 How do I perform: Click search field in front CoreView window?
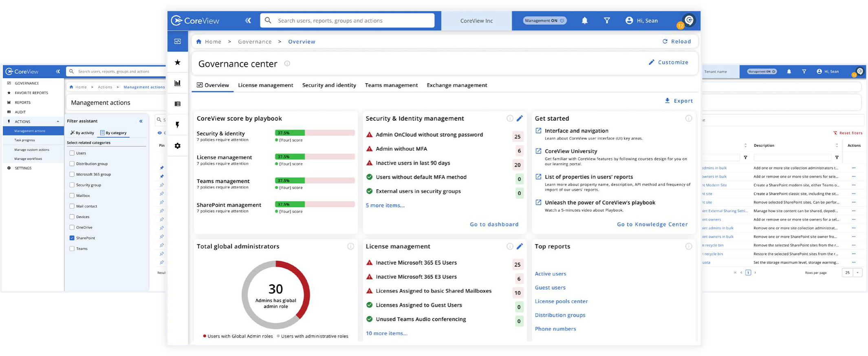pyautogui.click(x=347, y=20)
